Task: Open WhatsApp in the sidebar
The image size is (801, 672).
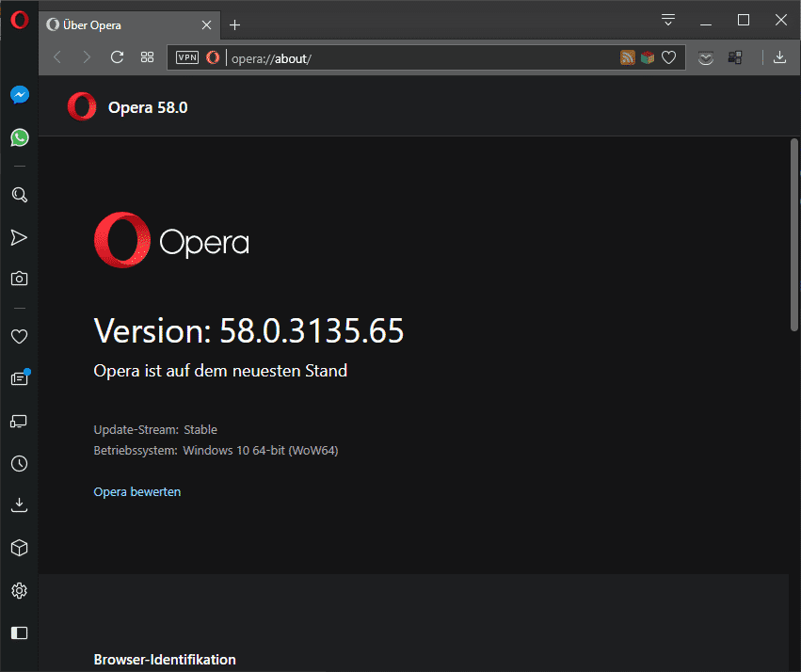Action: (20, 137)
